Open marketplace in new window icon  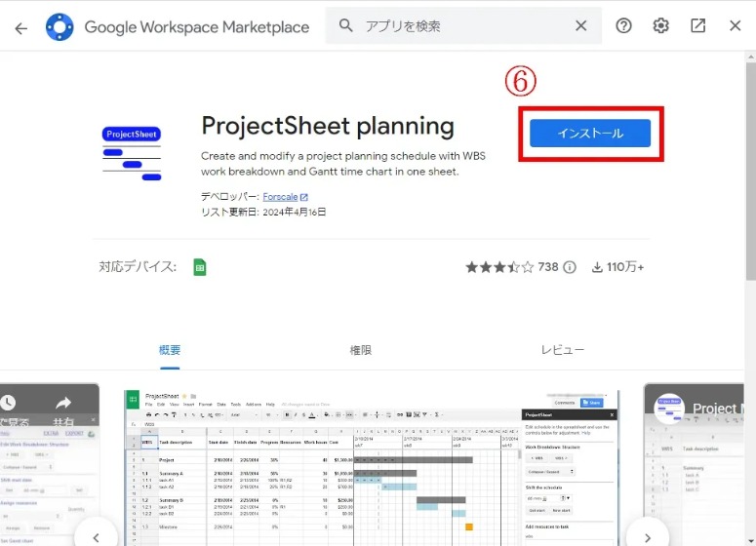697,25
